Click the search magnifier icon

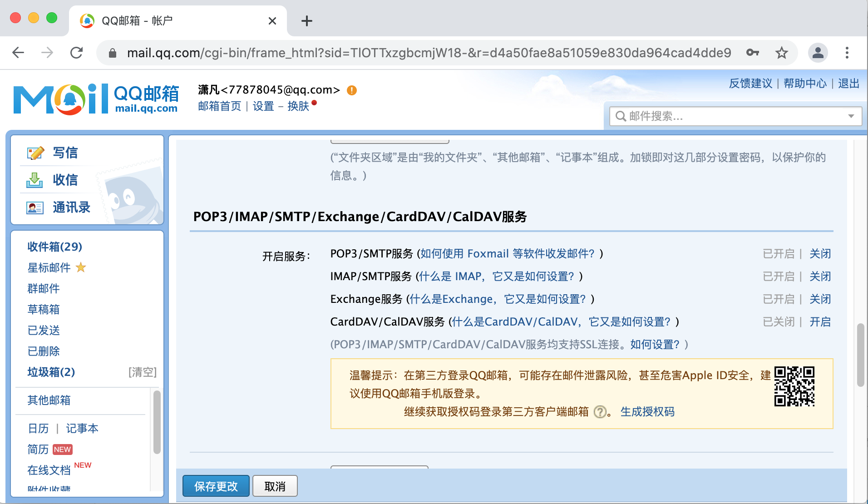(621, 116)
